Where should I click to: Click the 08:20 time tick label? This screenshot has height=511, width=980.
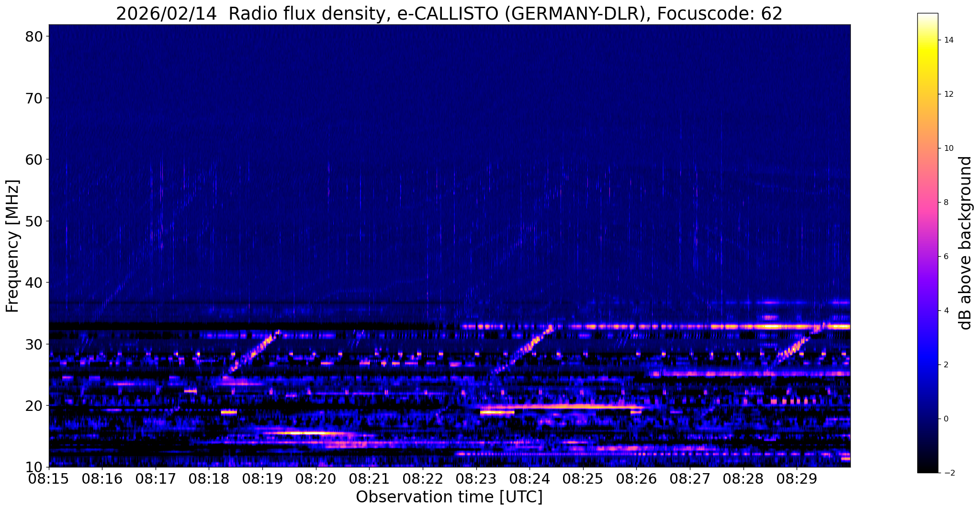316,478
